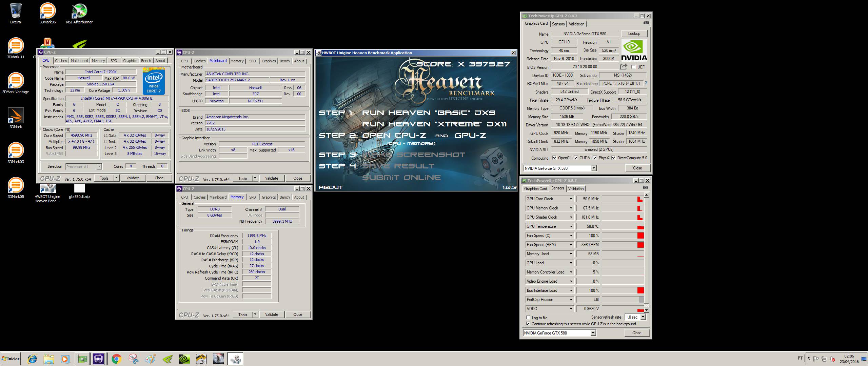The image size is (868, 366).
Task: Open Validation tab in GPU-Z Sensors window
Action: (x=576, y=189)
